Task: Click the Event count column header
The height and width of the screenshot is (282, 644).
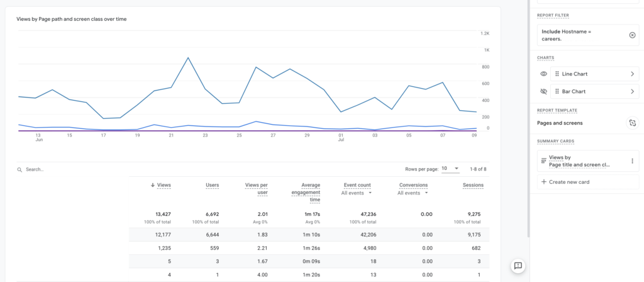Action: tap(357, 185)
